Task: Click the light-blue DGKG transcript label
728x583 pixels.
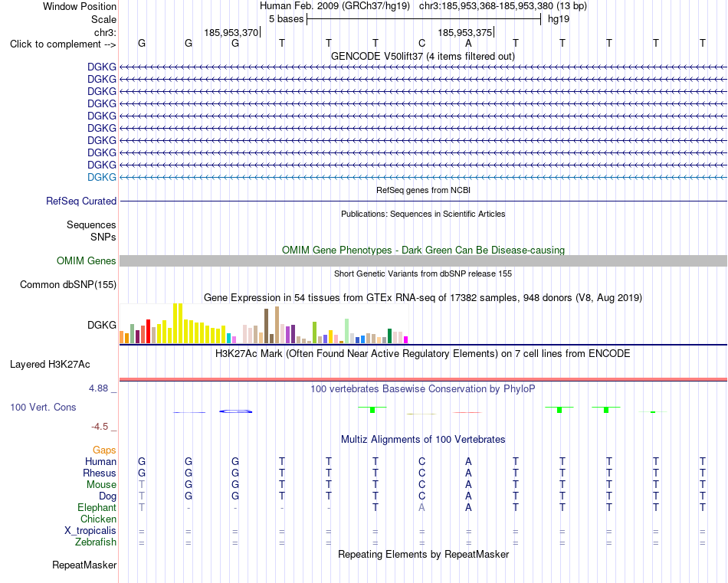Action: coord(102,177)
